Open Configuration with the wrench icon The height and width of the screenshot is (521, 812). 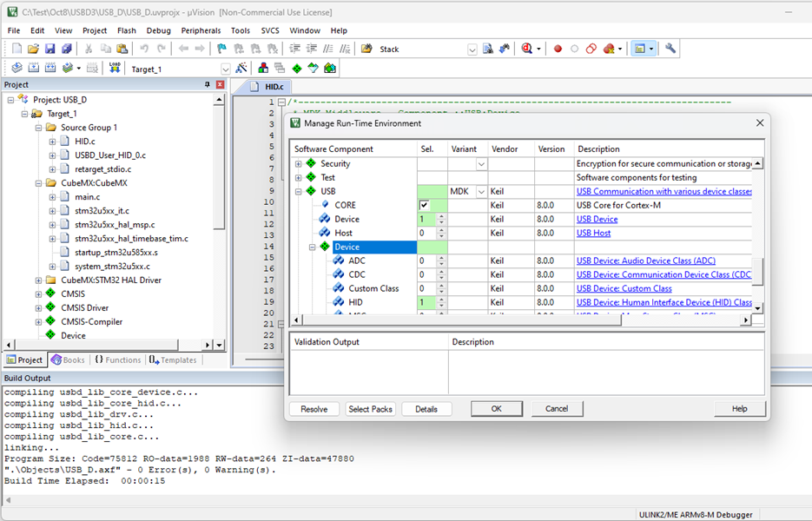click(x=670, y=49)
